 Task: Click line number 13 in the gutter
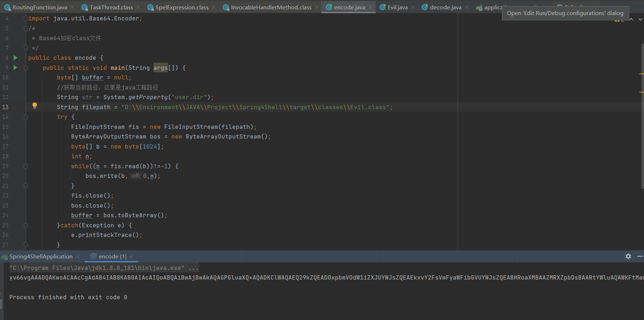click(5, 107)
